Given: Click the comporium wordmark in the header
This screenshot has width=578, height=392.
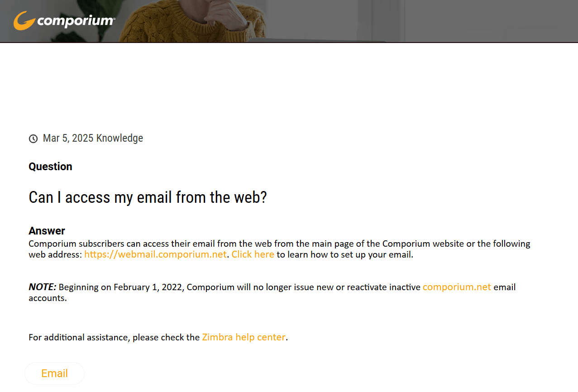Looking at the screenshot, I should [x=75, y=20].
